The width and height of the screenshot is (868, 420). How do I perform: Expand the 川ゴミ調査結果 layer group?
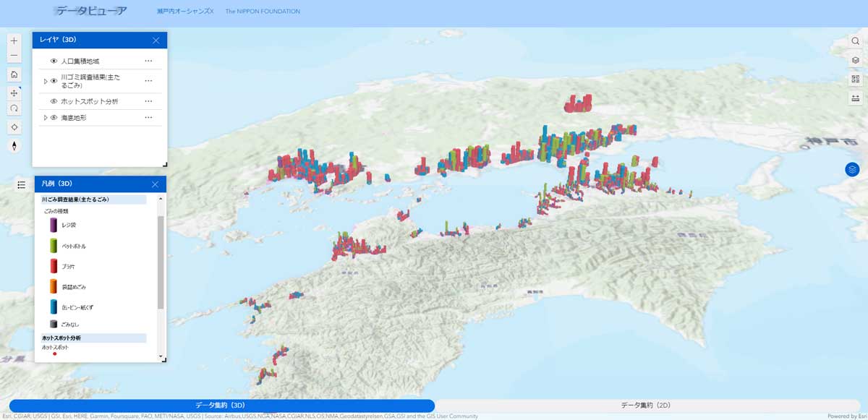46,81
